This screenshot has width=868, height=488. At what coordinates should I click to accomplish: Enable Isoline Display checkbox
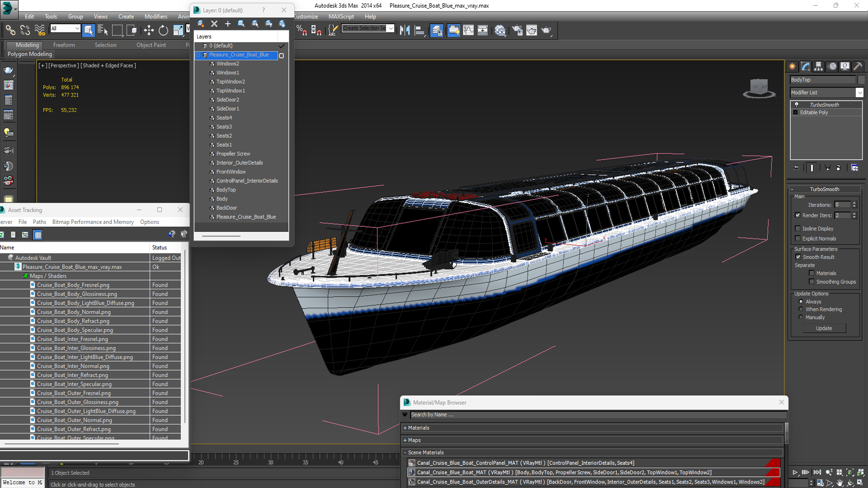(797, 229)
